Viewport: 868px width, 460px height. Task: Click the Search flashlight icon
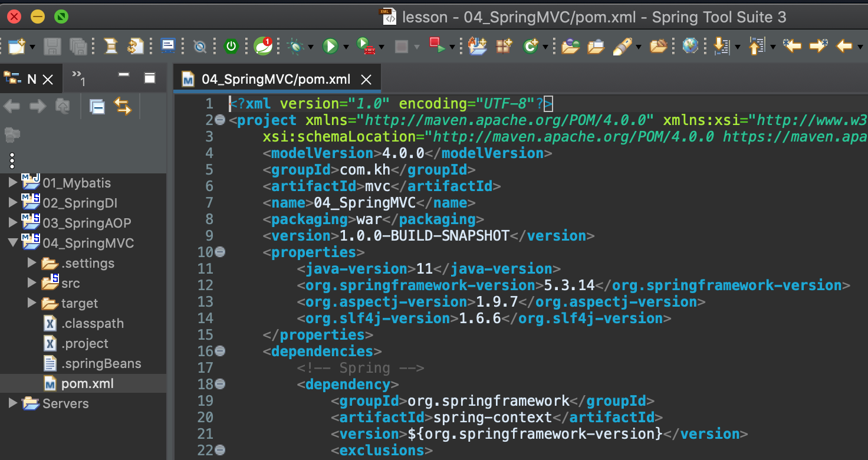click(623, 46)
